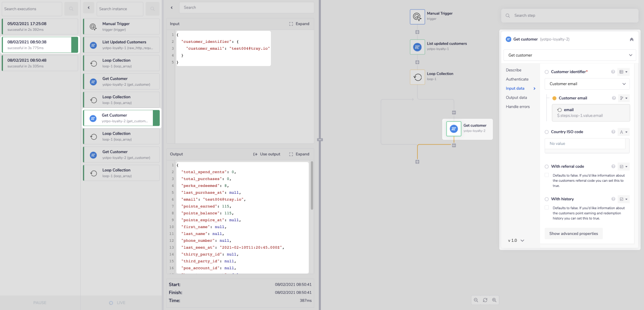This screenshot has height=310, width=644.
Task: Switch to the Output data tab
Action: [517, 97]
